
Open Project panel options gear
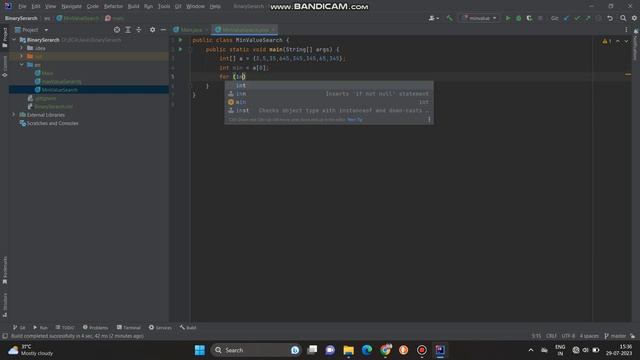click(x=152, y=30)
